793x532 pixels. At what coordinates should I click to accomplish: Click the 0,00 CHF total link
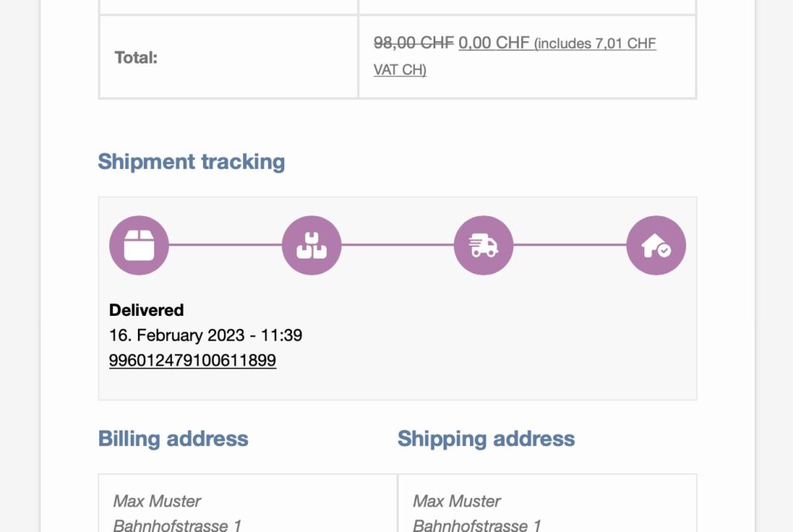point(494,43)
